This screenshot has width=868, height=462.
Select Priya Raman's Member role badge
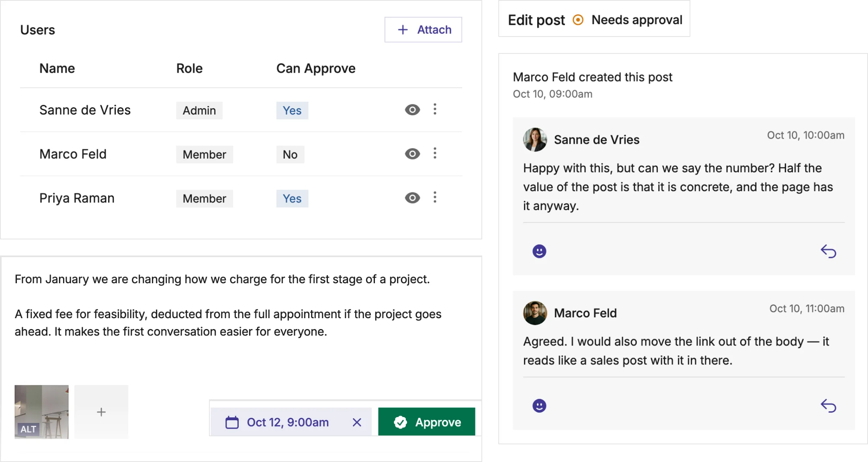pos(205,198)
